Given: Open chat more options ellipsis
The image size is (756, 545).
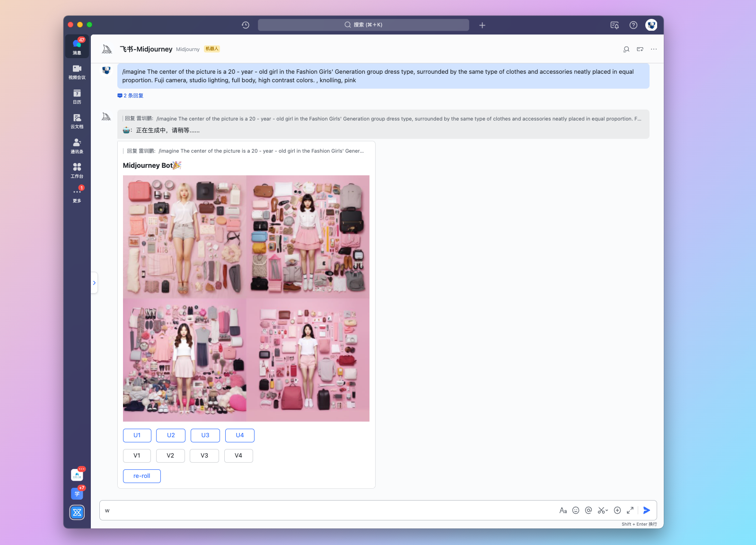Looking at the screenshot, I should tap(654, 49).
